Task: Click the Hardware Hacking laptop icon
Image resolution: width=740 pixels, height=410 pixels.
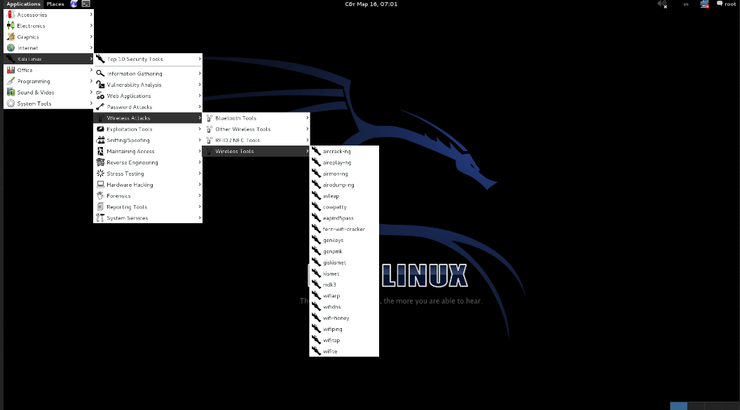Action: click(100, 184)
